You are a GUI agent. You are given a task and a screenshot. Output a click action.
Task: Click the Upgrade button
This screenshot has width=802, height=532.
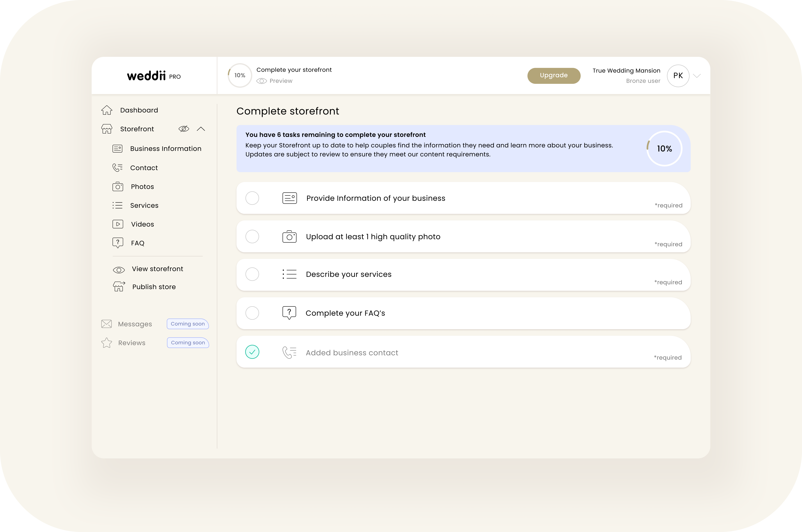(553, 75)
